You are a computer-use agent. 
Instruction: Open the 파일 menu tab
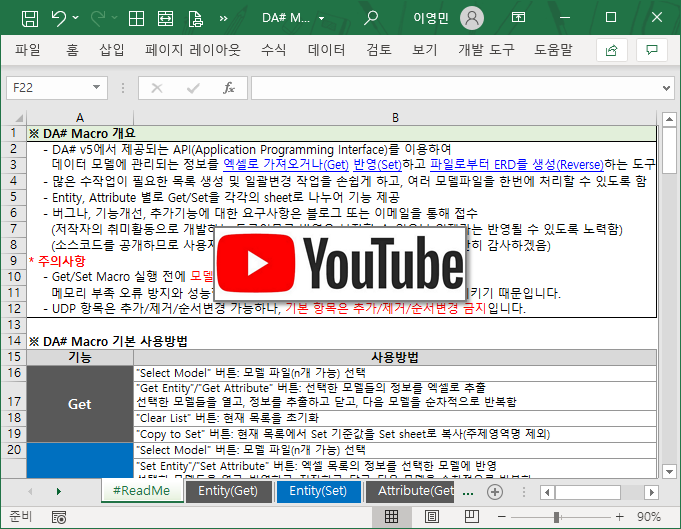pyautogui.click(x=27, y=50)
